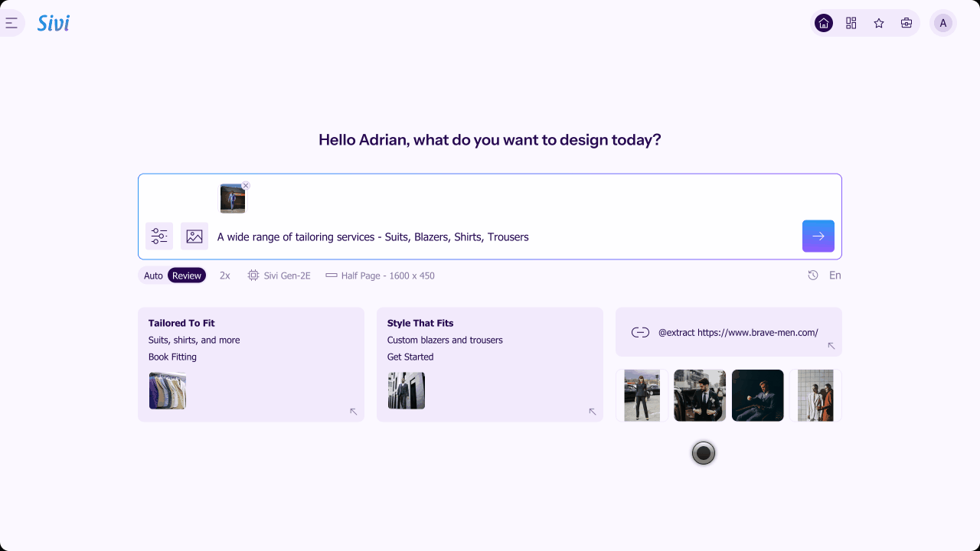Screen dimensions: 980x551
Task: Select the sample image of two men
Action: coord(816,396)
